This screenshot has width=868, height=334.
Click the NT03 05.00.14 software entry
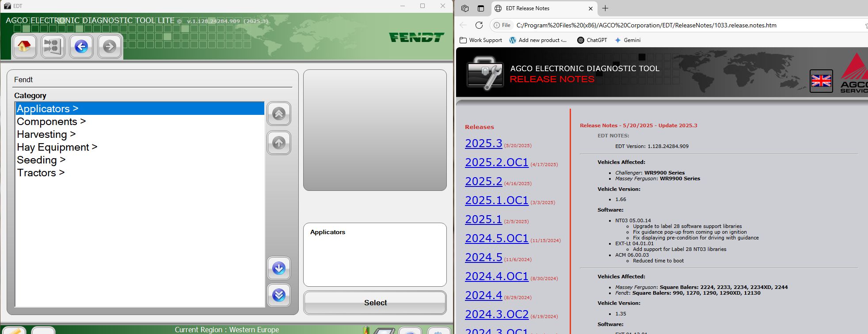pos(633,220)
